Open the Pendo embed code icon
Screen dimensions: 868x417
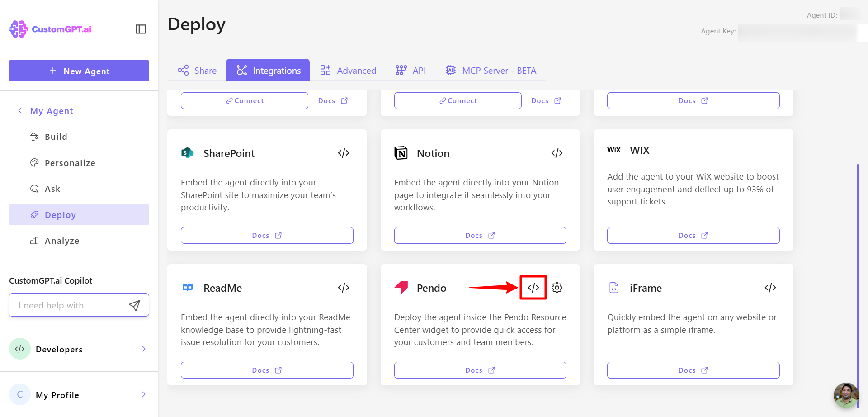point(533,288)
